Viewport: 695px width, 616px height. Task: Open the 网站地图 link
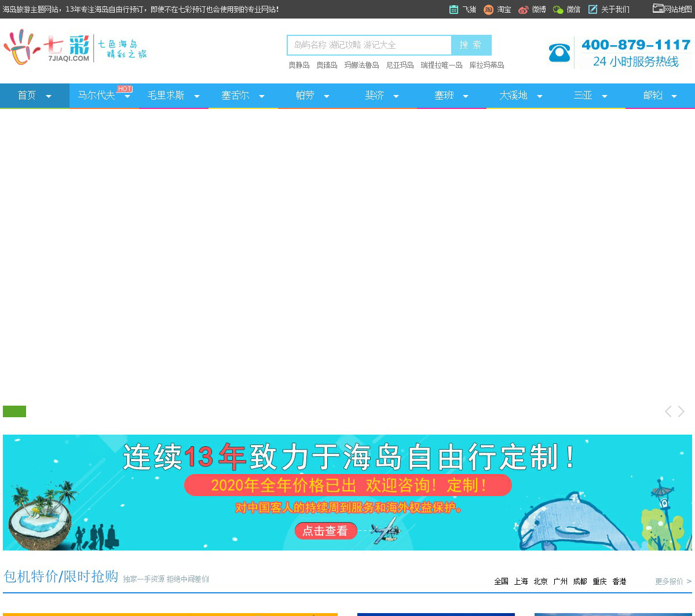click(x=678, y=9)
